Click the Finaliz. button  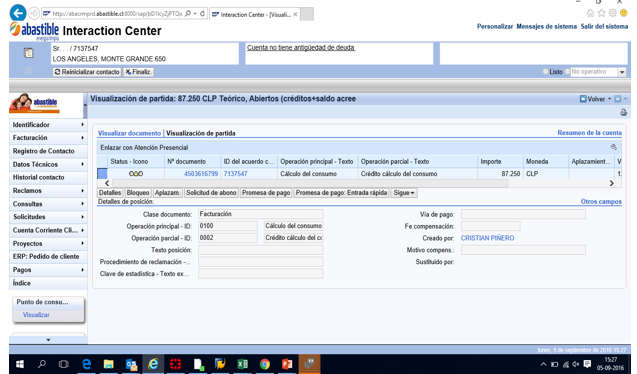tap(139, 72)
